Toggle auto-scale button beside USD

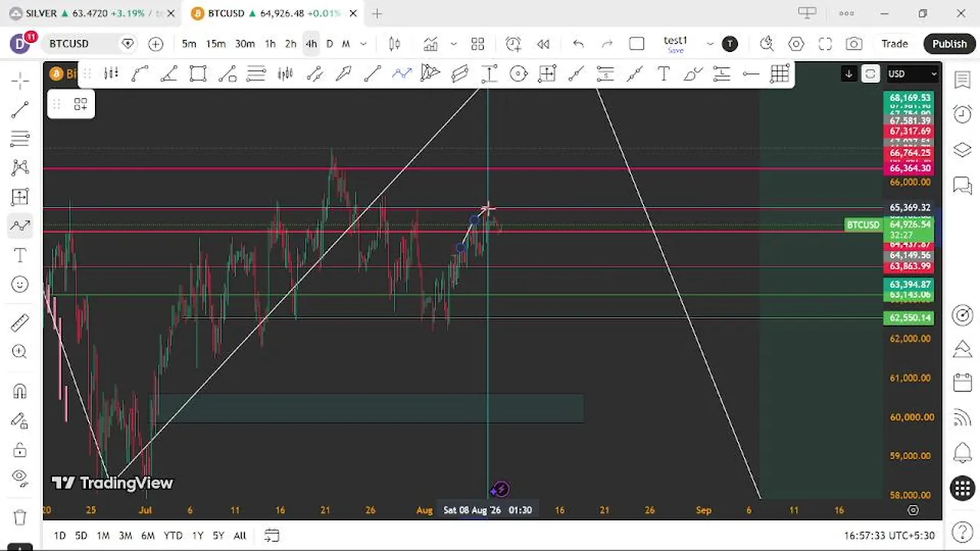[x=871, y=73]
